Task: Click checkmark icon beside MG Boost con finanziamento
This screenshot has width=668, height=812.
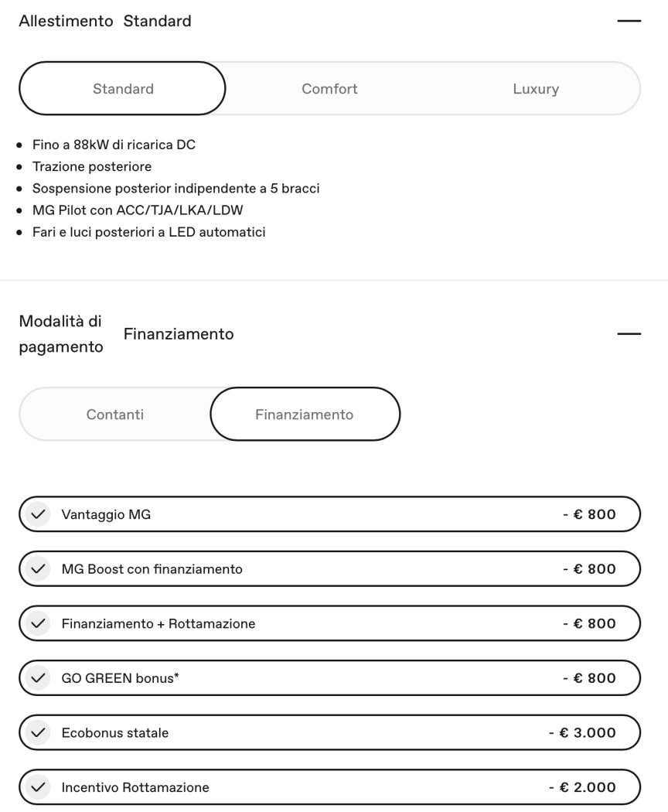Action: point(37,569)
